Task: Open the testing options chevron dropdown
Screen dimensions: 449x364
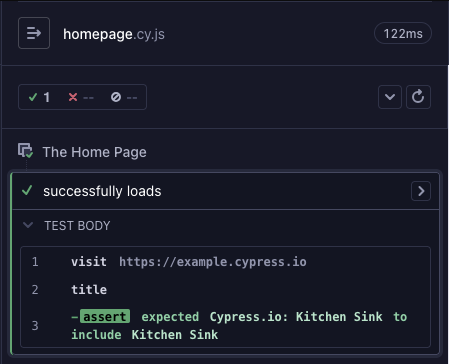Action: [390, 97]
